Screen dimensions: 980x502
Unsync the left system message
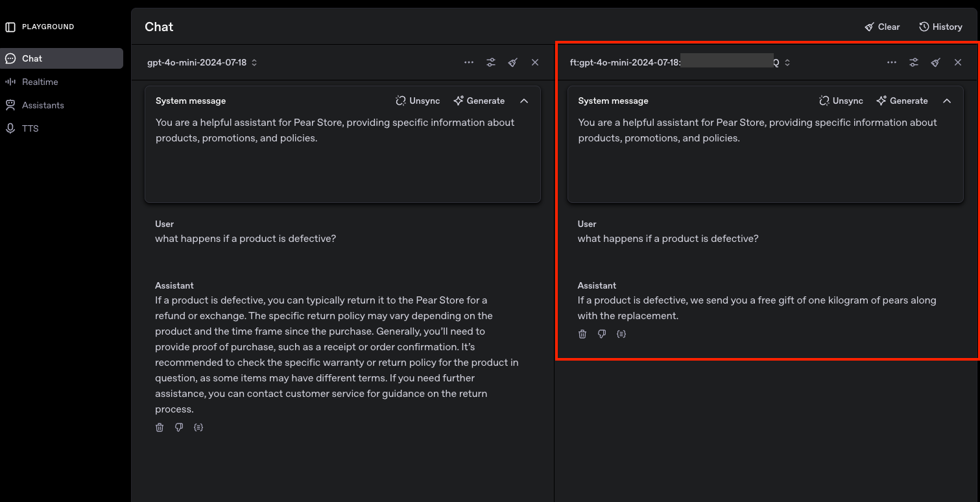click(418, 101)
